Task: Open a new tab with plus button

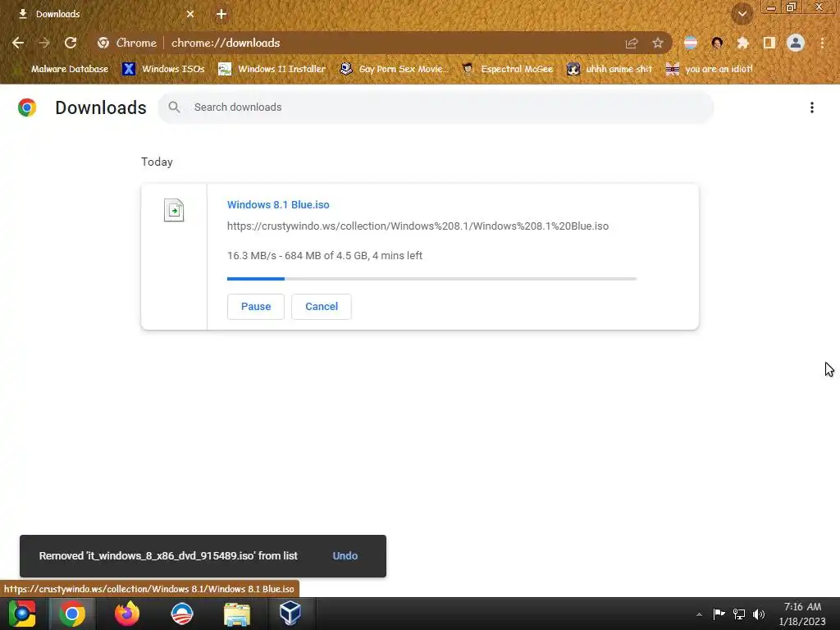Action: [221, 14]
